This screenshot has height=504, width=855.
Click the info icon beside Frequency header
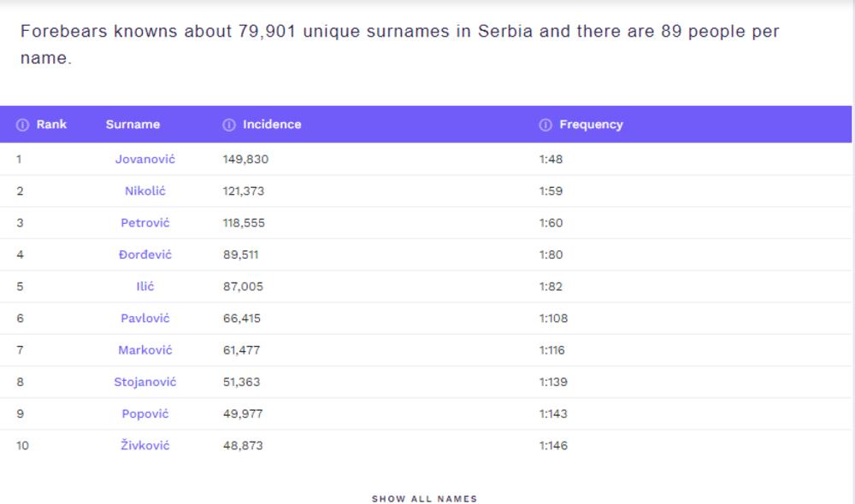pos(545,125)
